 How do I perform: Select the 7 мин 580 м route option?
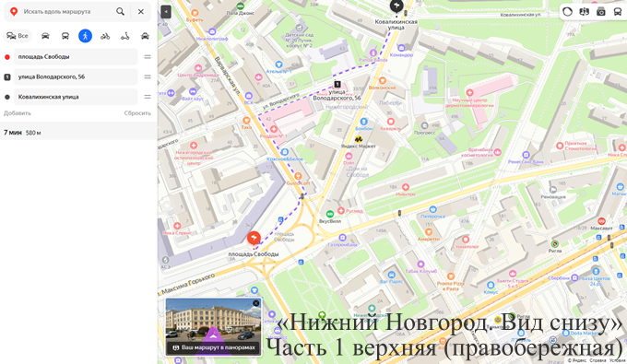tap(78, 133)
